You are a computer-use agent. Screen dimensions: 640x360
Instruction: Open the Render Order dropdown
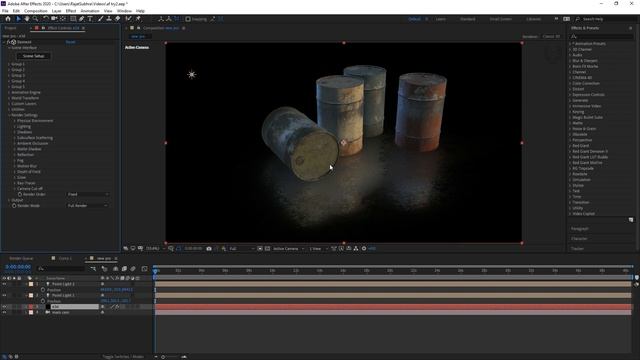pos(88,194)
